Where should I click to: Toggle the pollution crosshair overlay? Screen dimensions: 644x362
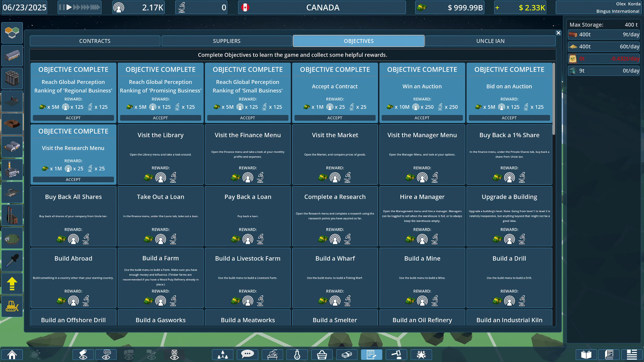click(174, 354)
